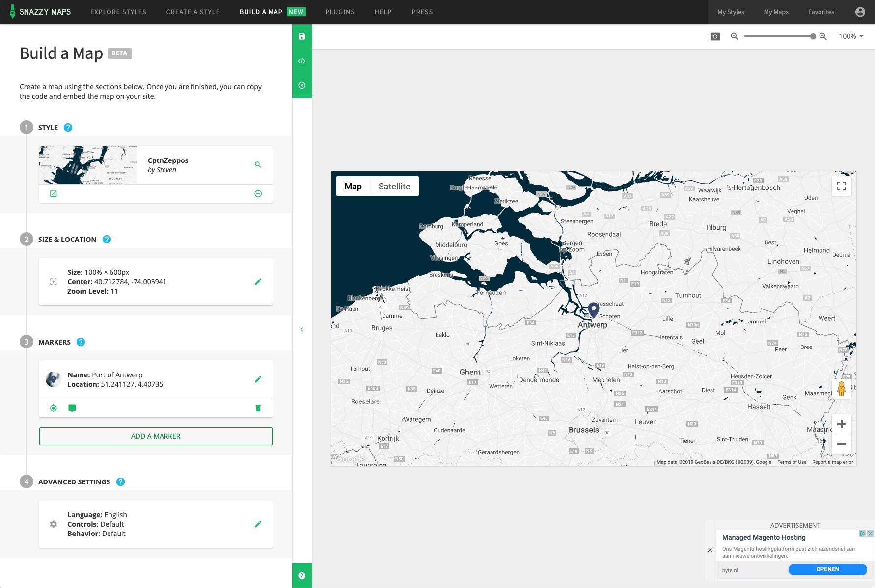The image size is (875, 588).
Task: Select Build a Map in navigation
Action: click(x=261, y=12)
